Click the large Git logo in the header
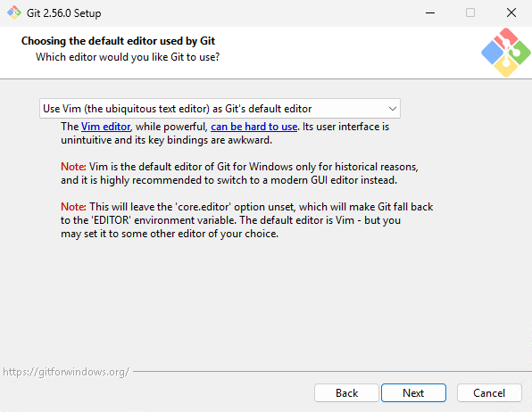This screenshot has width=532, height=412. pos(505,53)
